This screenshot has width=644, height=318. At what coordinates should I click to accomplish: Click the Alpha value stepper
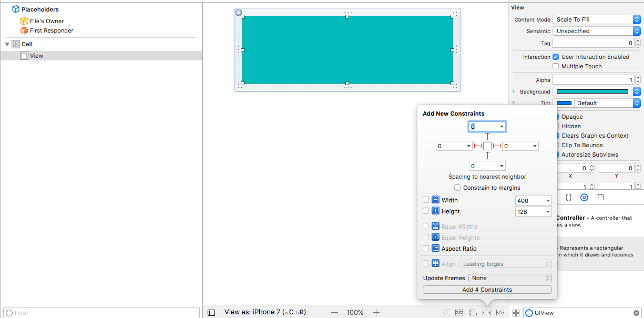[x=638, y=80]
